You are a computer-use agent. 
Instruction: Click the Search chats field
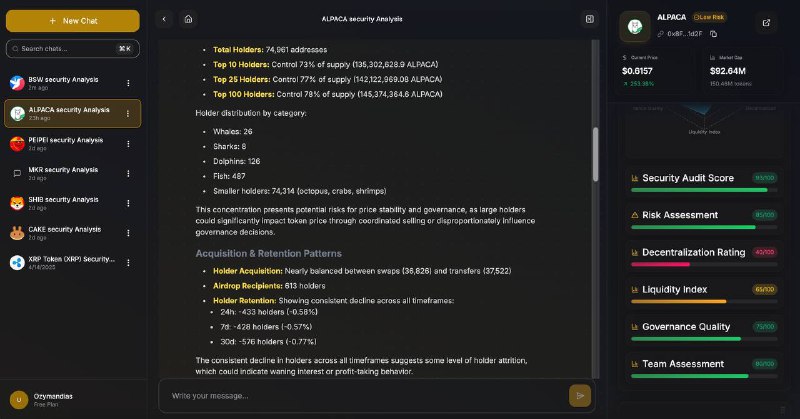[72, 48]
